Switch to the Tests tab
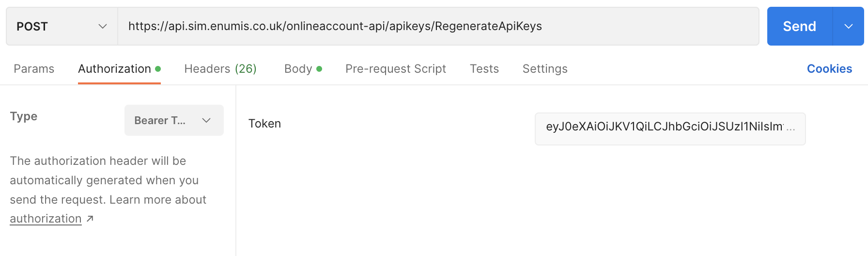The width and height of the screenshot is (868, 256). 484,69
